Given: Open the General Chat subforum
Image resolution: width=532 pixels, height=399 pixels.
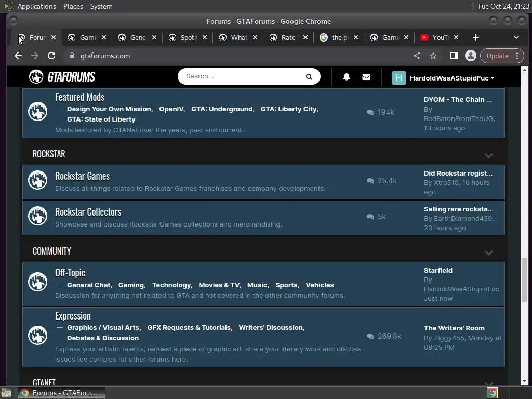Looking at the screenshot, I should tap(88, 285).
